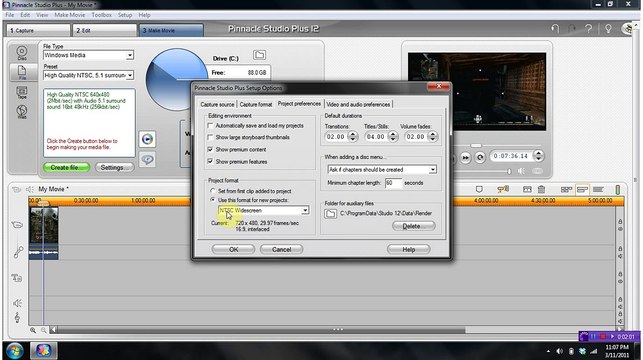Screen dimensions: 643x360
Task: Adjust Transitions duration stepper
Action: click(353, 137)
